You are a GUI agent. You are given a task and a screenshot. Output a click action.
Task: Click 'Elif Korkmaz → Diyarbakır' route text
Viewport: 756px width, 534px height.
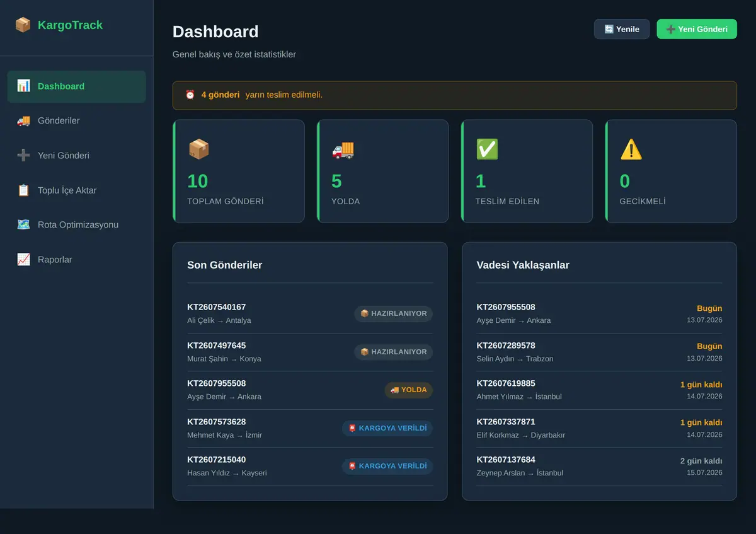(x=521, y=435)
